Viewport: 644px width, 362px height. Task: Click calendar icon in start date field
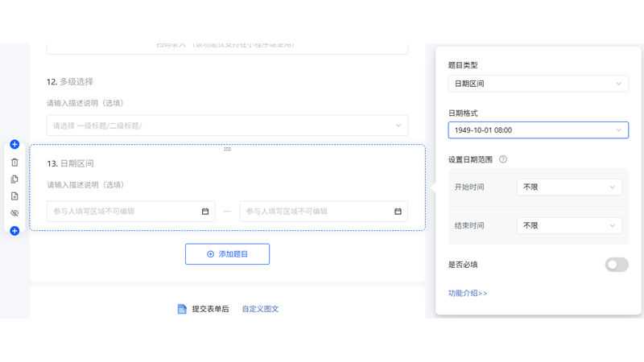click(x=205, y=212)
